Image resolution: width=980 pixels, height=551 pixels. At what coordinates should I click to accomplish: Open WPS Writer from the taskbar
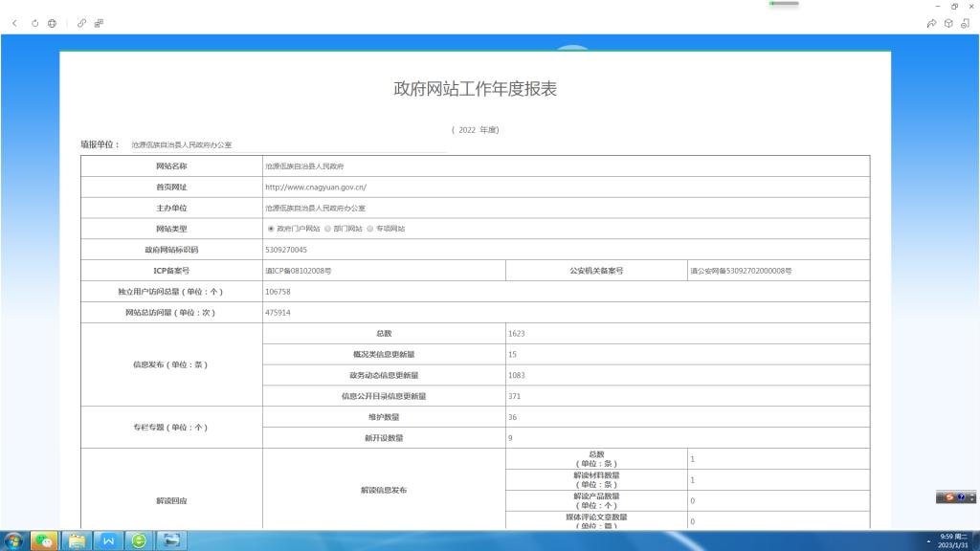coord(108,540)
